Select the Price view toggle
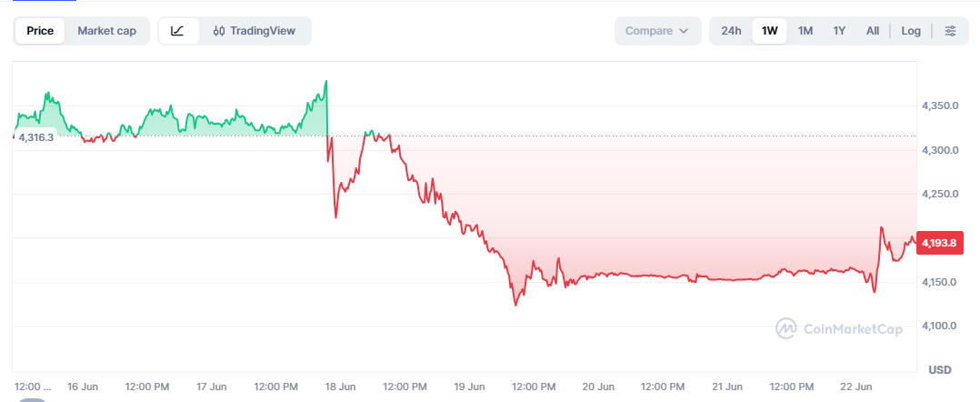Viewport: 980px width, 402px height. tap(40, 31)
